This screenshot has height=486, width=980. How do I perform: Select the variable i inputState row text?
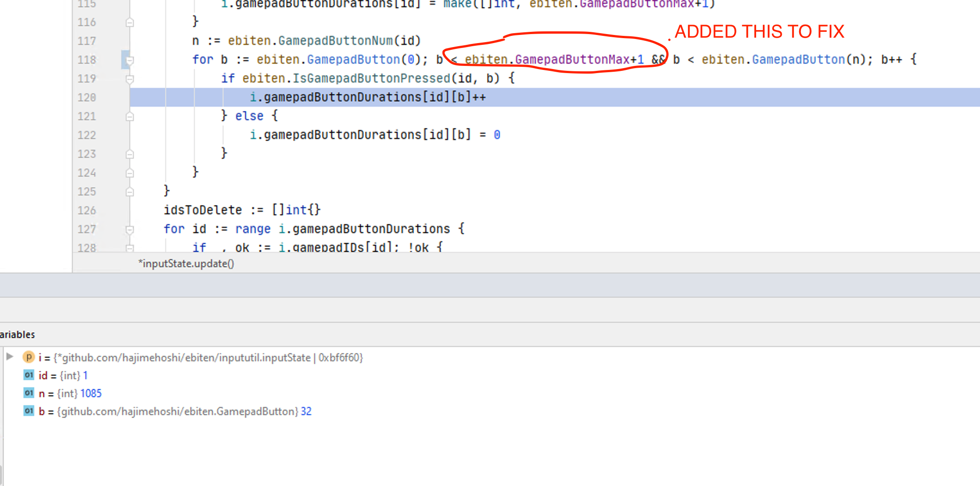[201, 357]
